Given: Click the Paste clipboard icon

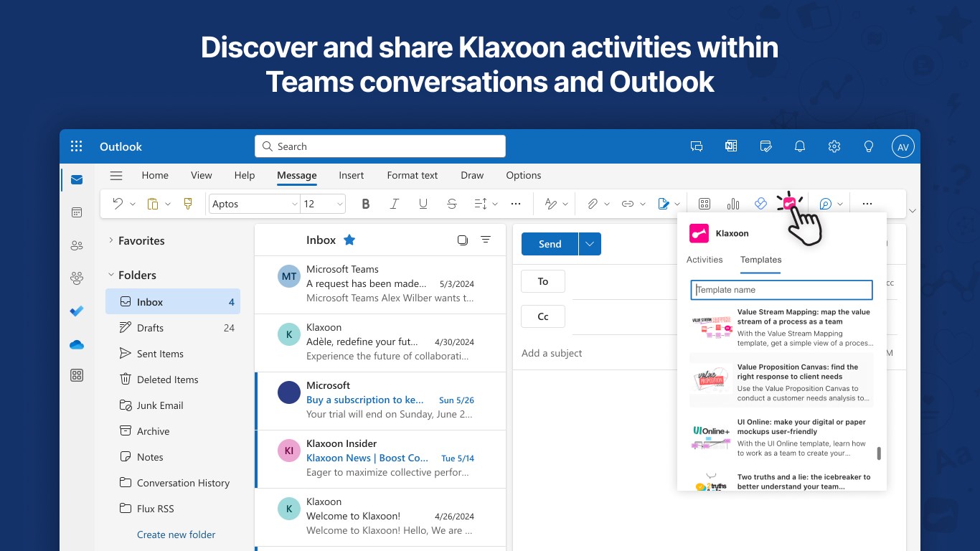Looking at the screenshot, I should point(153,204).
